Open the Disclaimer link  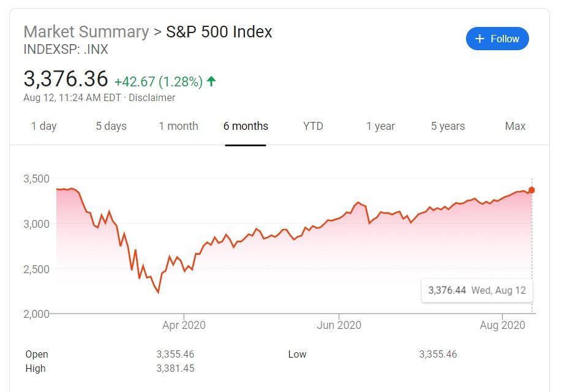point(151,97)
